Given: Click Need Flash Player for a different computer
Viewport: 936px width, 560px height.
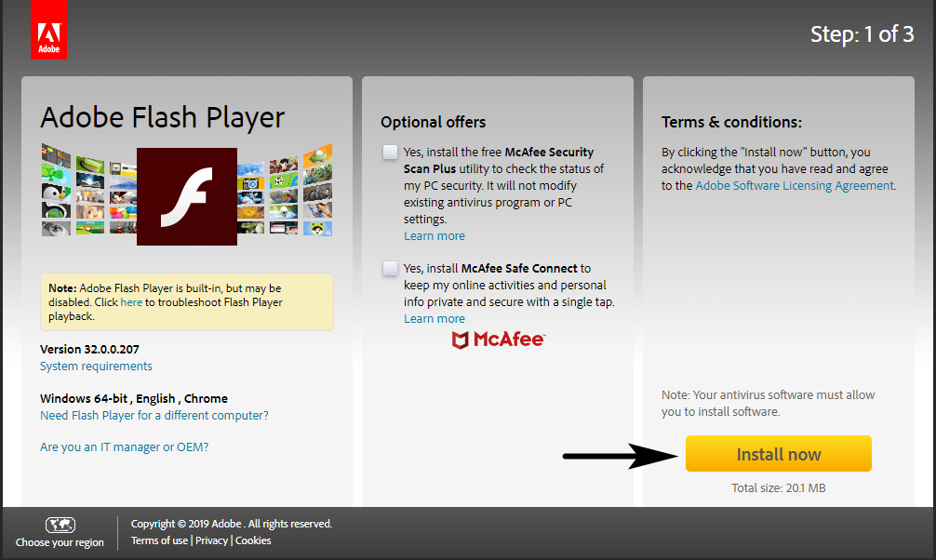Looking at the screenshot, I should pos(154,416).
